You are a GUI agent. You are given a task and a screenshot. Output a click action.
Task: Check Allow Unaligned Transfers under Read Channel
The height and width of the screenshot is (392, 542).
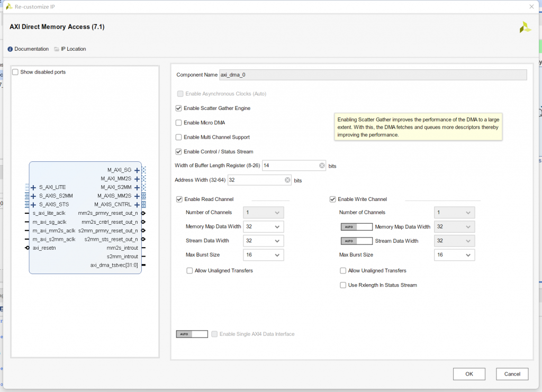[x=190, y=271]
